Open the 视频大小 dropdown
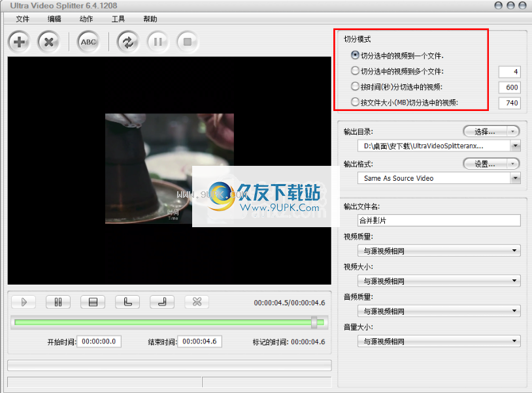 pyautogui.click(x=439, y=281)
